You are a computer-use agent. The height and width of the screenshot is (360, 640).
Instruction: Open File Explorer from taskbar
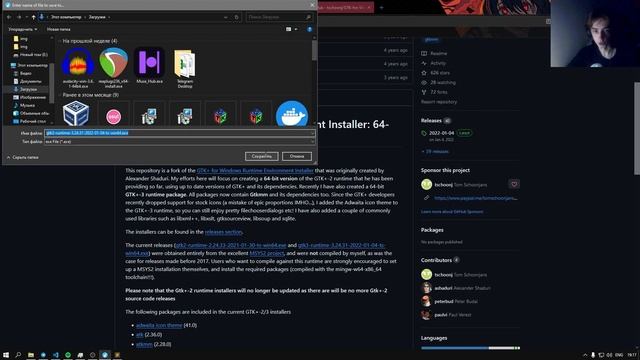point(31,355)
